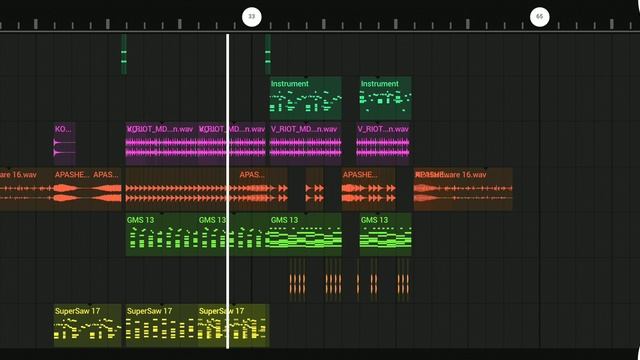Select the wider Instrument clip
Image resolution: width=640 pixels, height=360 pixels.
(x=305, y=98)
